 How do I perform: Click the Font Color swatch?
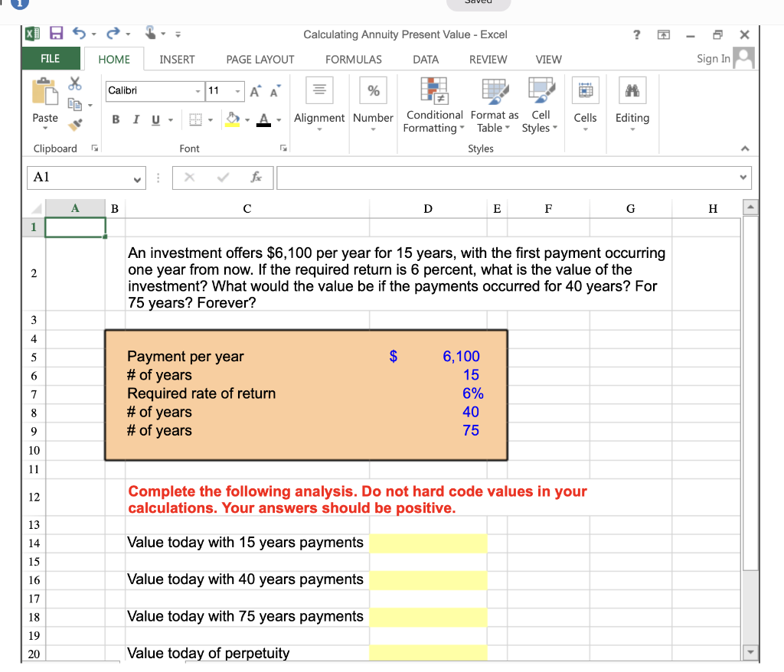point(264,121)
